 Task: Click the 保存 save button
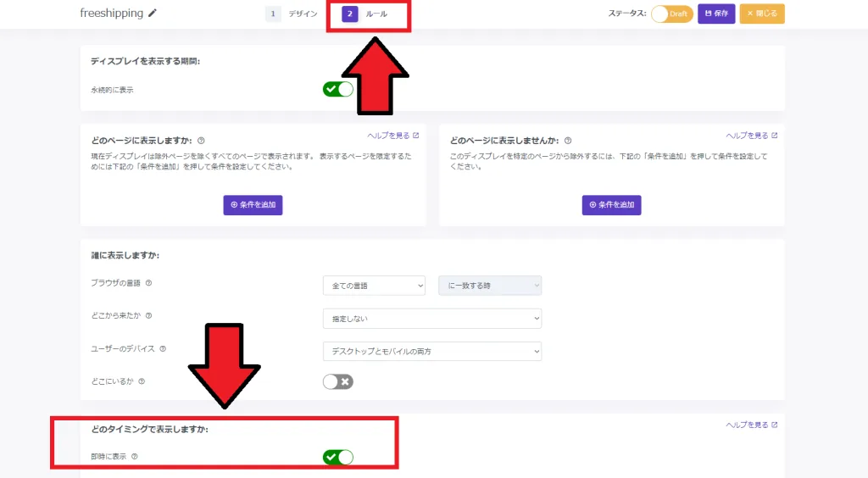[716, 14]
